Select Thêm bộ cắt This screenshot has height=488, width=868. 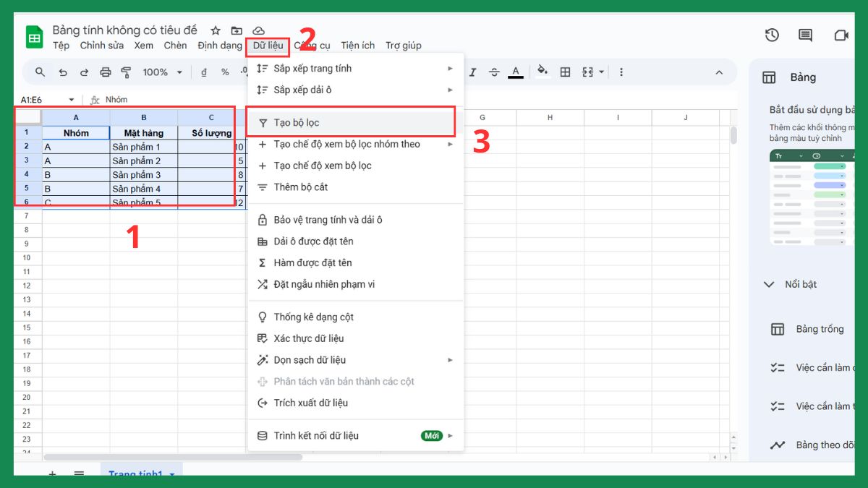click(356, 187)
